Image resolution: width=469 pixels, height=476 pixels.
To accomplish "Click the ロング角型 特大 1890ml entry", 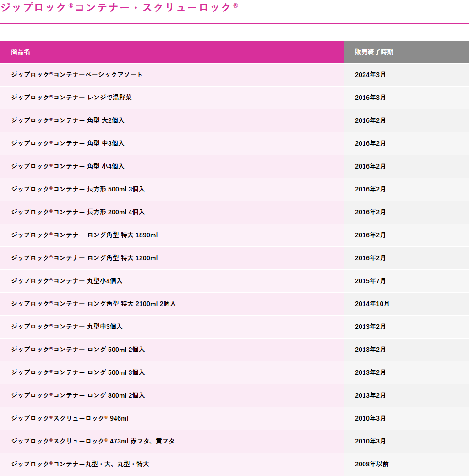I will tap(84, 235).
